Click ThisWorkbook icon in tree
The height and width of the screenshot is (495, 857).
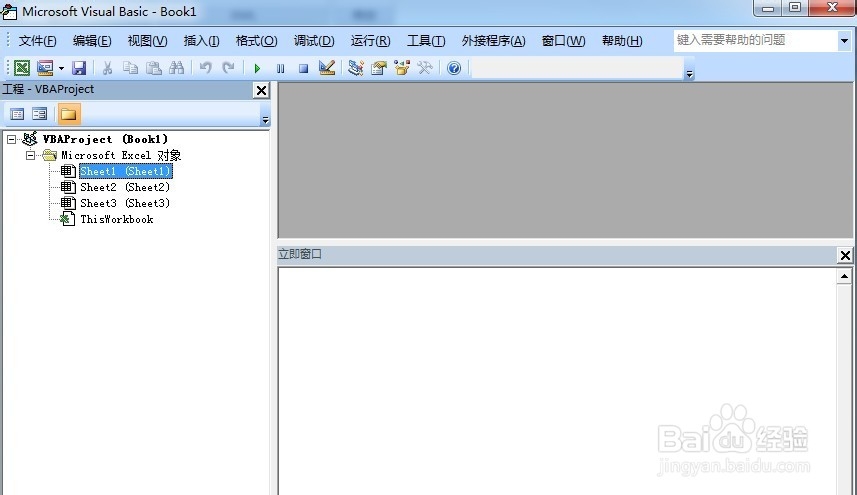67,219
